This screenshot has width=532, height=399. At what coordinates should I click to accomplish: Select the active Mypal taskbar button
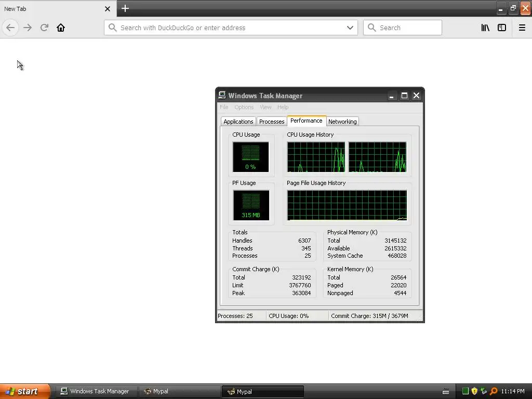tap(262, 392)
